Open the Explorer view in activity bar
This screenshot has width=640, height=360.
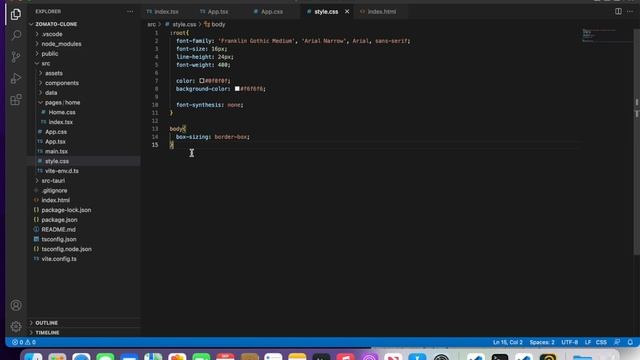point(16,14)
